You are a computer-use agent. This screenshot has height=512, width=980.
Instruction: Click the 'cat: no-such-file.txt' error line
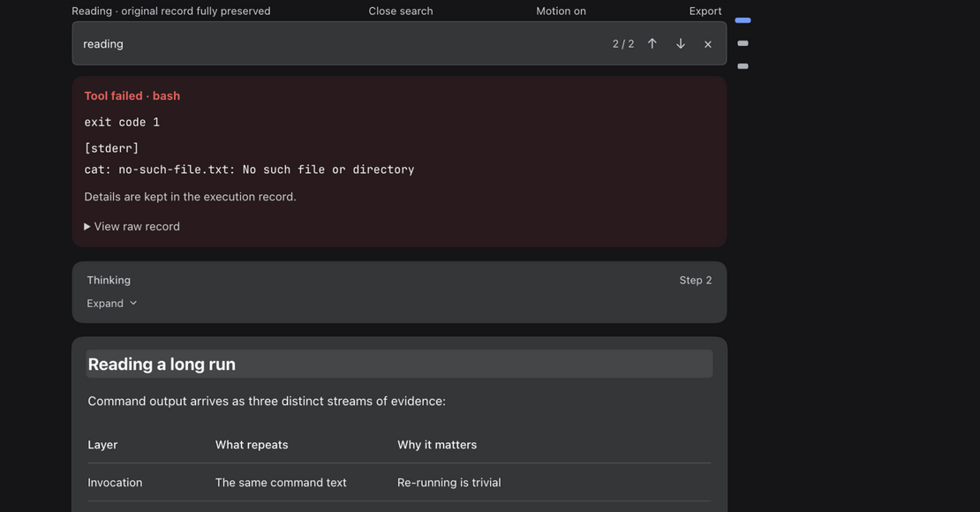pyautogui.click(x=249, y=169)
